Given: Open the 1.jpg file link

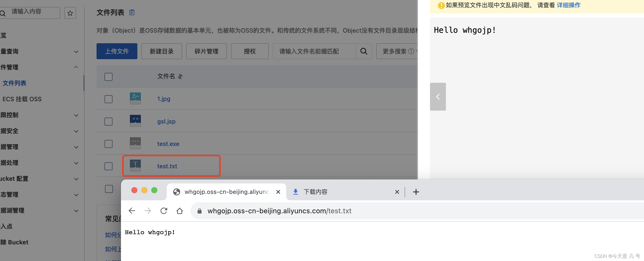Looking at the screenshot, I should 164,99.
